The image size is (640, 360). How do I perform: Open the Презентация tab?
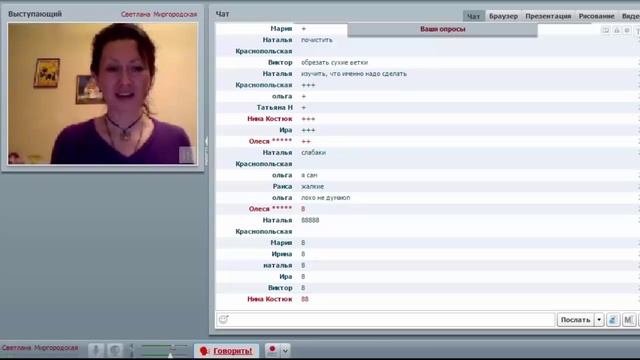click(x=548, y=16)
